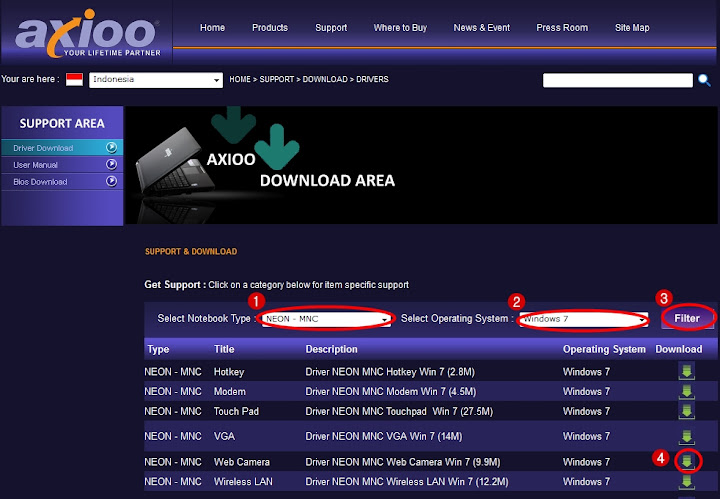Click the Title column header
This screenshot has height=499, width=720.
[x=224, y=349]
